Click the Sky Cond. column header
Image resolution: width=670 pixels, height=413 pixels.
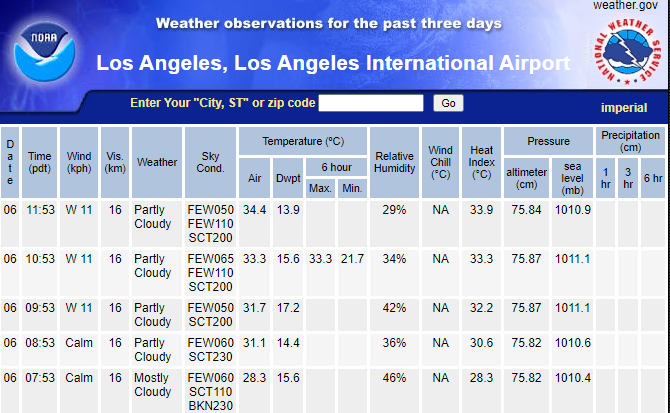[x=210, y=162]
